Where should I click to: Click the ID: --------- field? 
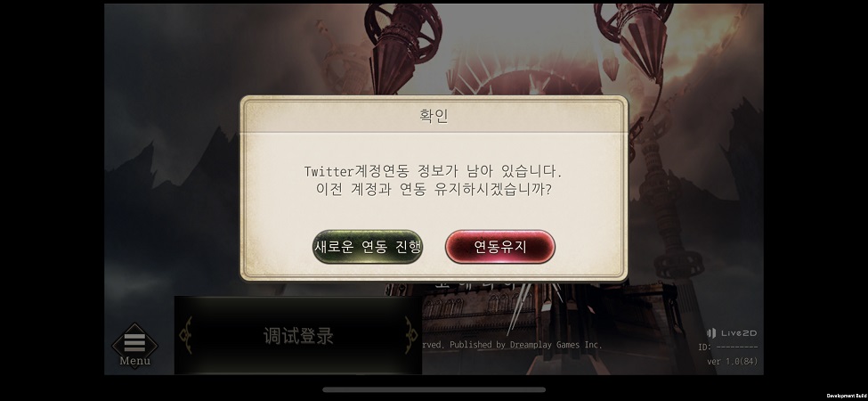[x=727, y=348]
